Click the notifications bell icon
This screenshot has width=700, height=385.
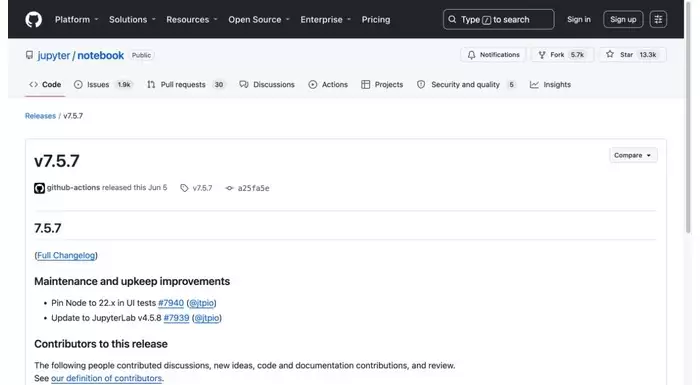coord(471,55)
